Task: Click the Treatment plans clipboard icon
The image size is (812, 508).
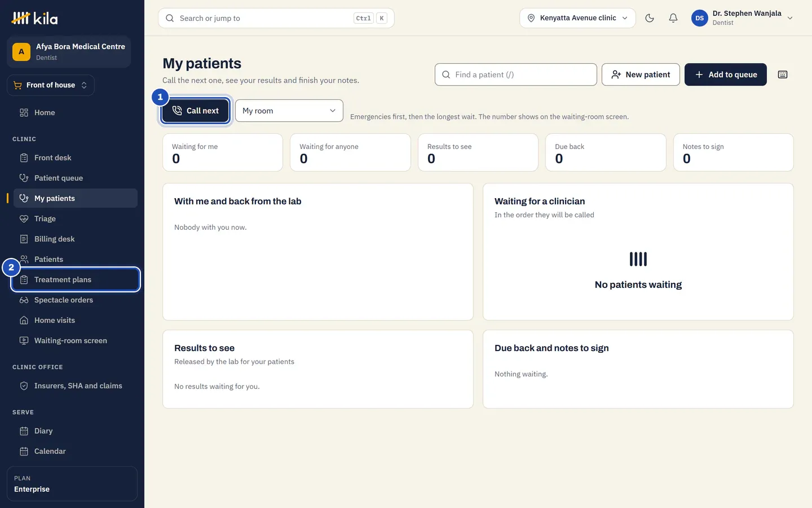Action: pos(24,279)
